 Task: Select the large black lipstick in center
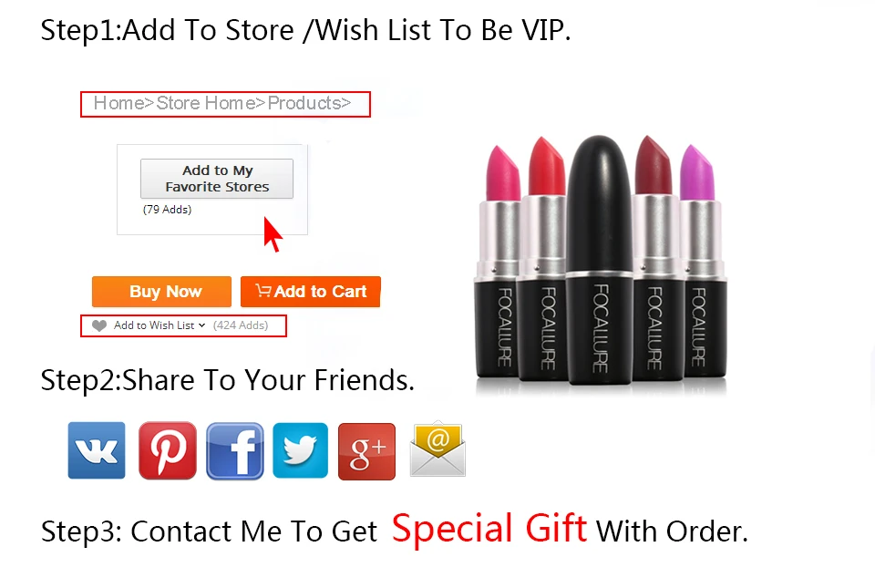(x=599, y=260)
